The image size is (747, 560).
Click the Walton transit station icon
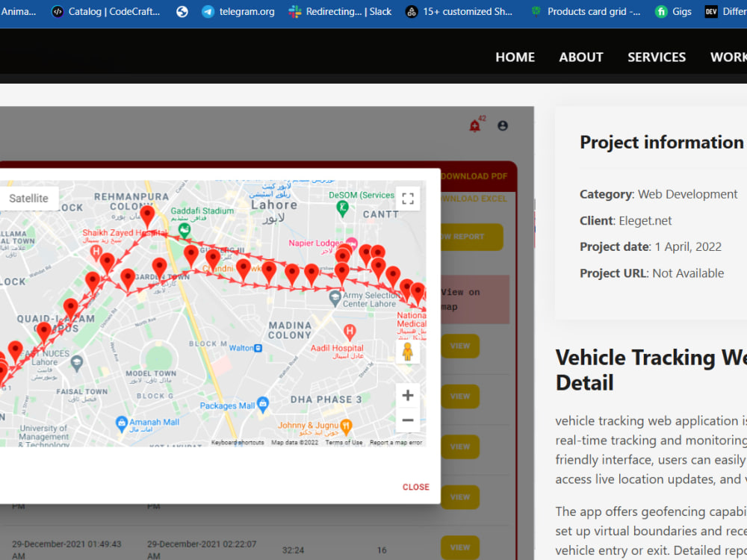(258, 348)
